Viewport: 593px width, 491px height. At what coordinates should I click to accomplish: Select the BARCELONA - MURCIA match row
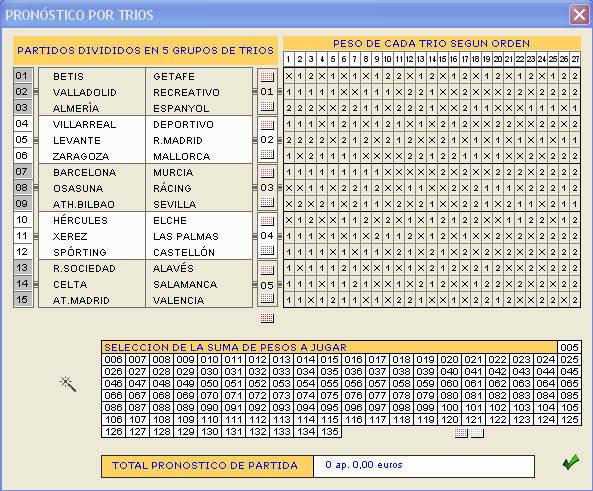click(x=145, y=172)
